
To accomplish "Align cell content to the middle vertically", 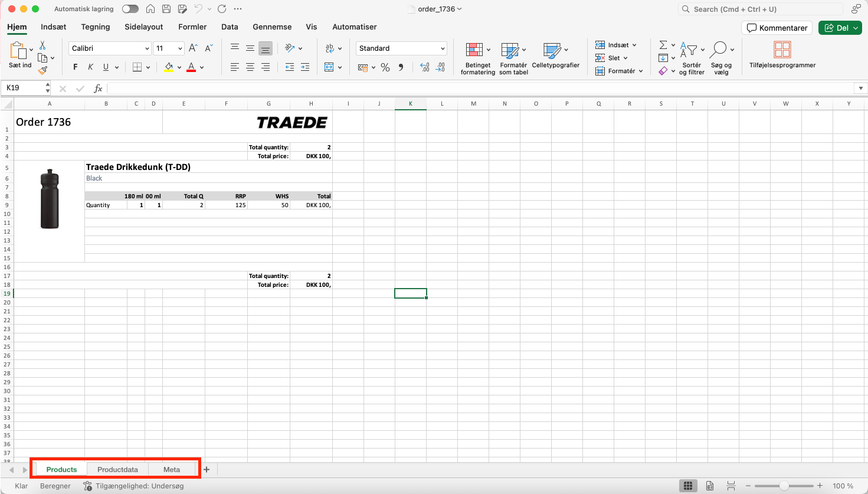I will tap(250, 48).
